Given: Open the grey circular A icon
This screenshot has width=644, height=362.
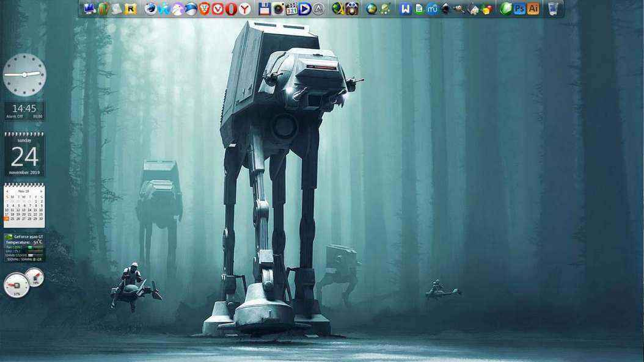Looking at the screenshot, I should pos(318,9).
